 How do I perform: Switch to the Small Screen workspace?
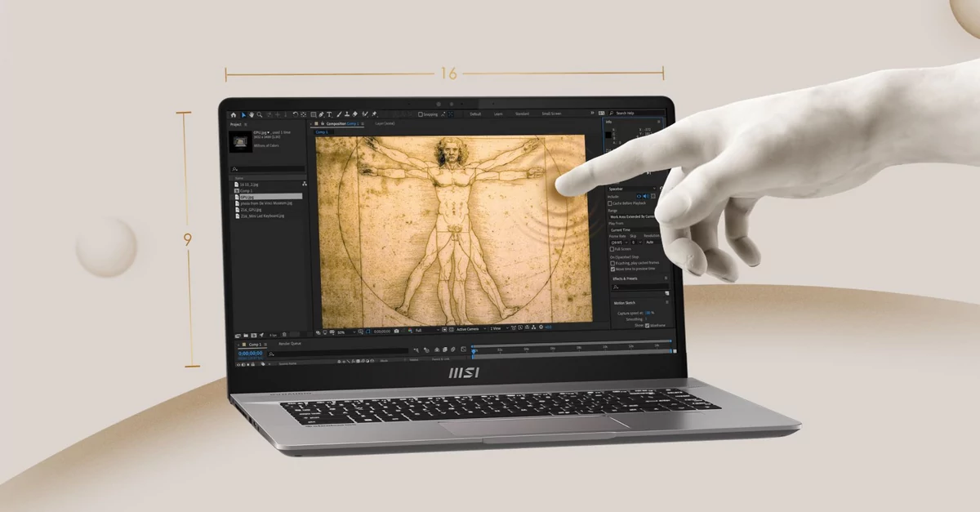(551, 114)
